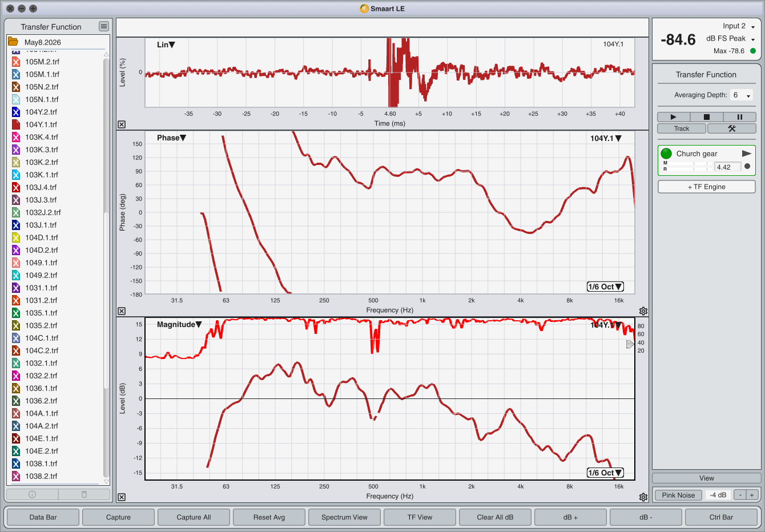Screen dimensions: 765x532
Task: Adjust the Church gear M level slider
Action: pos(688,163)
